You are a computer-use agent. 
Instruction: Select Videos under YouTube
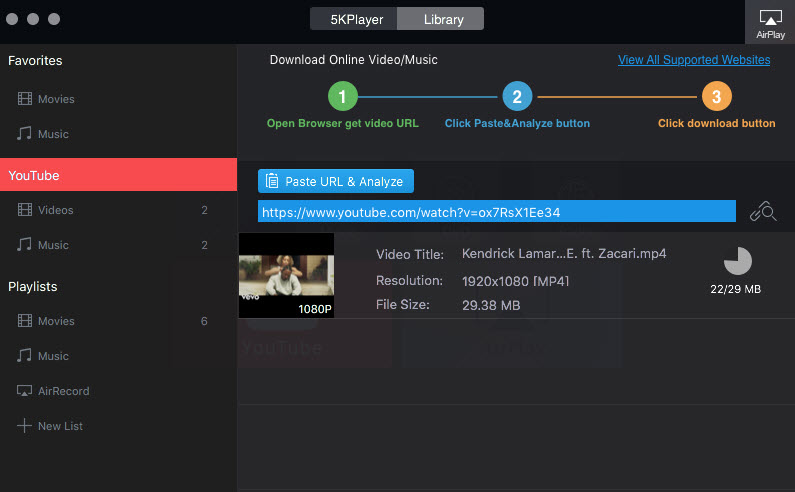point(55,210)
